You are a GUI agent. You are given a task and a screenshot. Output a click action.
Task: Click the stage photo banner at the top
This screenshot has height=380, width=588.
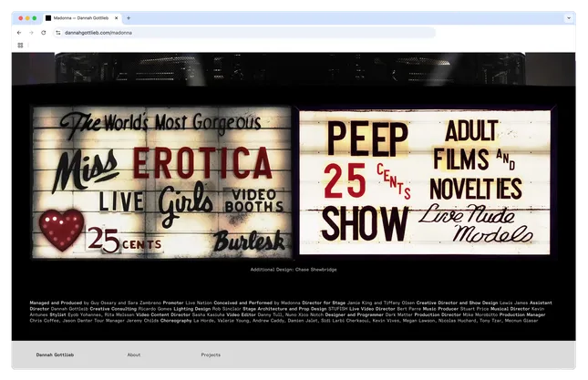[294, 69]
